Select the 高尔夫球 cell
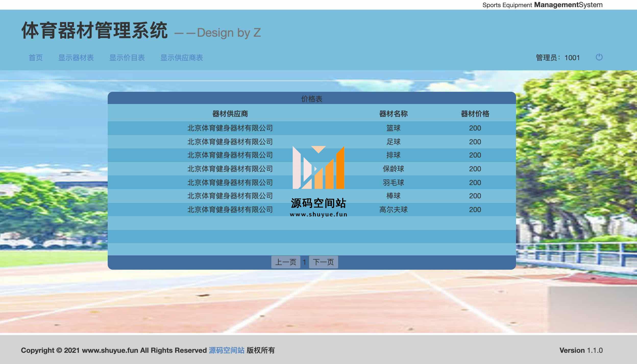The width and height of the screenshot is (637, 364). pos(393,210)
